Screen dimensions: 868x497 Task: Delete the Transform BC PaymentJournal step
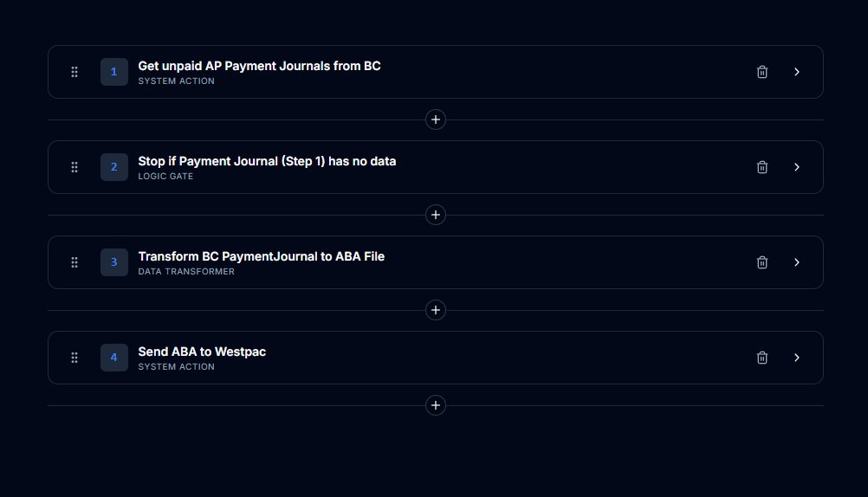[762, 262]
